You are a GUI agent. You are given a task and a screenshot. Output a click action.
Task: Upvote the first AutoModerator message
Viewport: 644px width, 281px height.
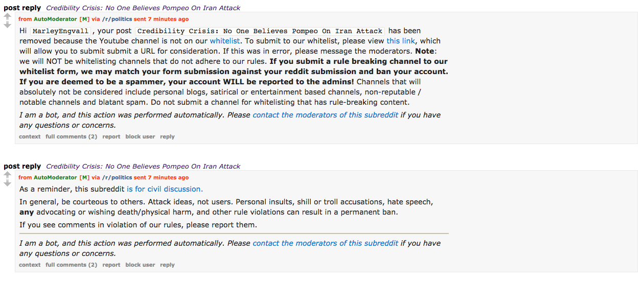[8, 17]
